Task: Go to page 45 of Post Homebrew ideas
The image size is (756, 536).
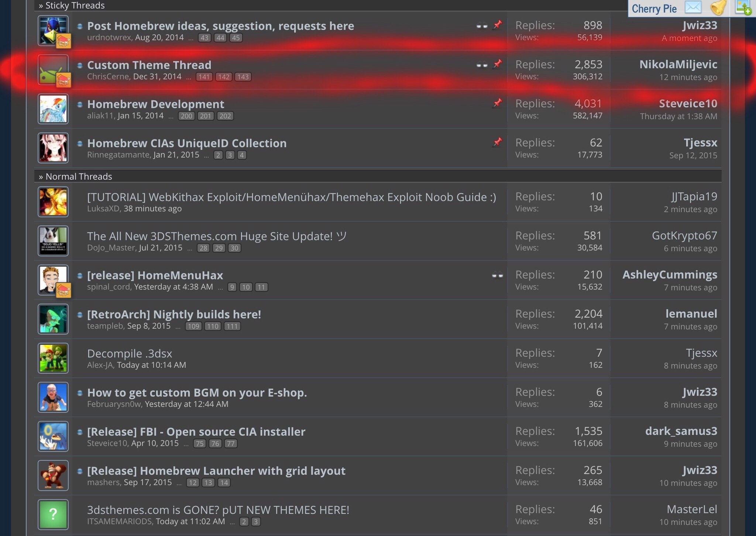Action: [x=236, y=38]
